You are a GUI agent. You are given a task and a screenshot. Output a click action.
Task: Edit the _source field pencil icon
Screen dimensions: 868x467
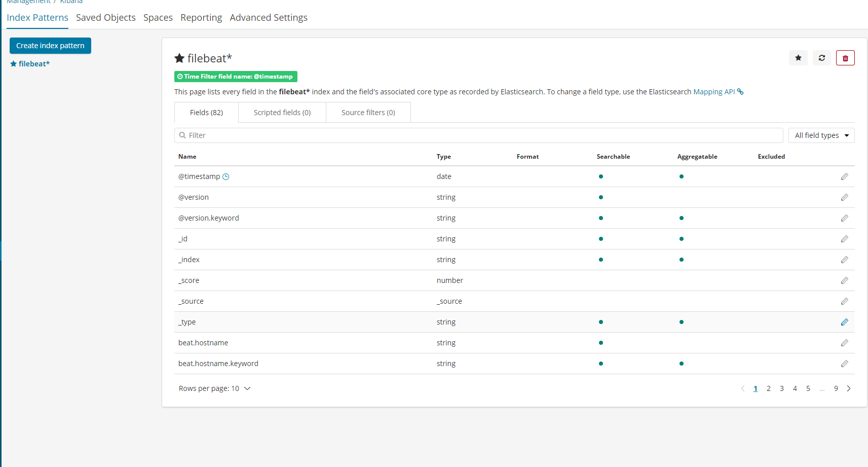(844, 301)
